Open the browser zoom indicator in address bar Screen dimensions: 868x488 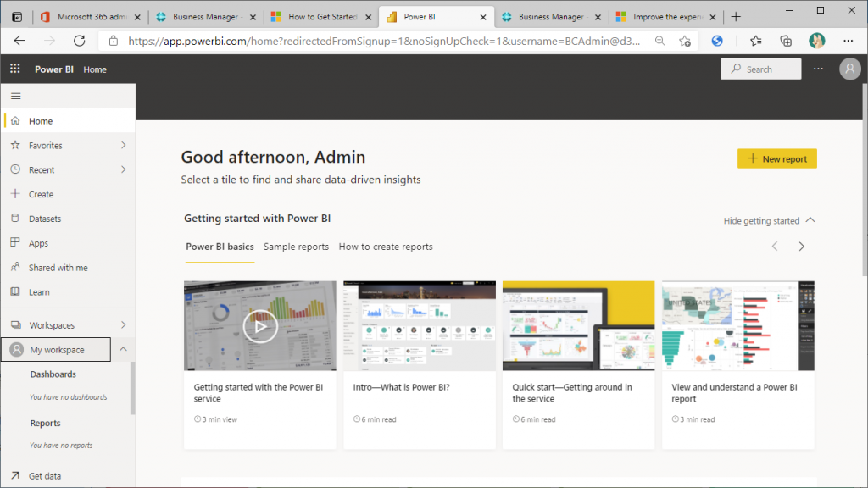point(659,41)
